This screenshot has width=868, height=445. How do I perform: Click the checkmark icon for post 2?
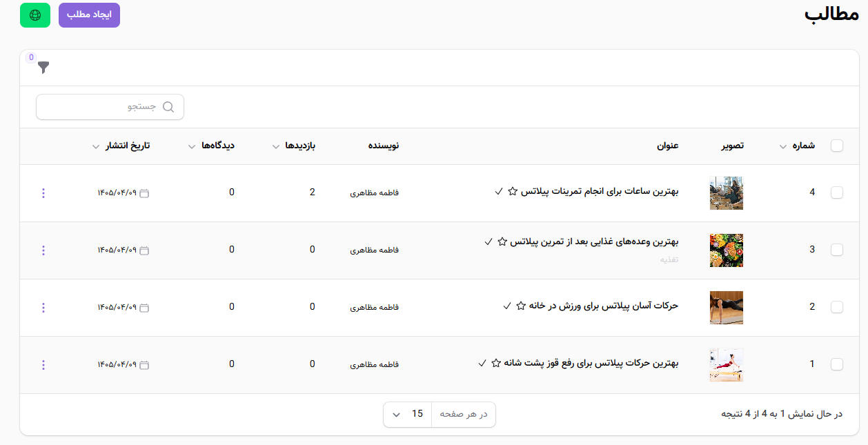click(507, 306)
